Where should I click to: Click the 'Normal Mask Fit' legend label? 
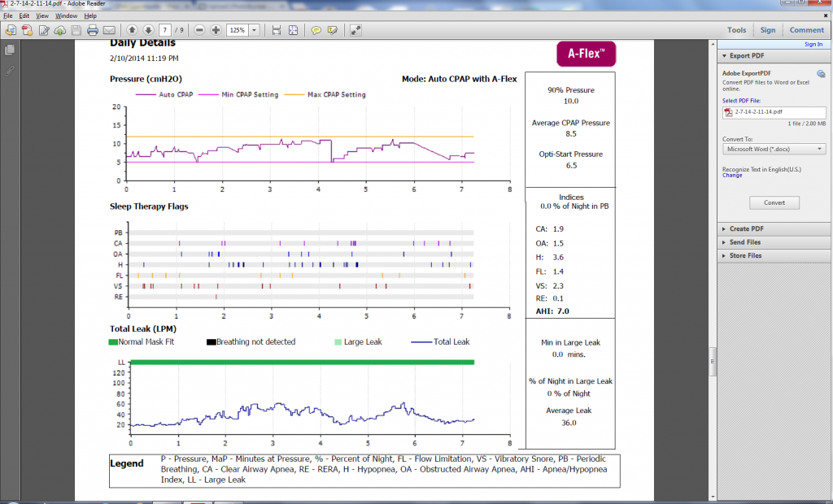[146, 342]
